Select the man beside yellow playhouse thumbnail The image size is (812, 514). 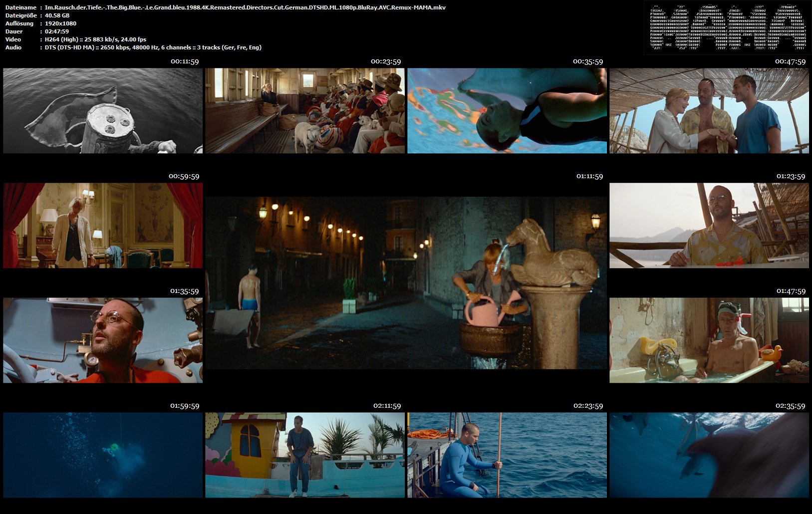[305, 455]
